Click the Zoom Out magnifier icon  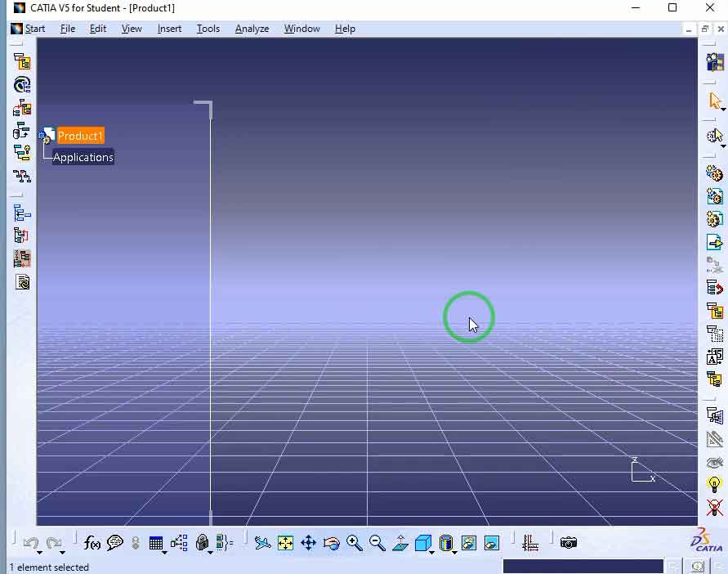[377, 543]
